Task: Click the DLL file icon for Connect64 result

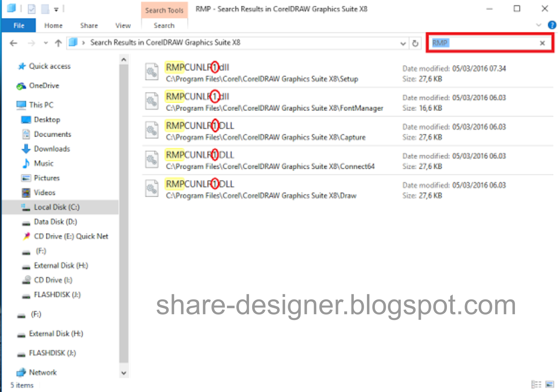Action: 152,159
